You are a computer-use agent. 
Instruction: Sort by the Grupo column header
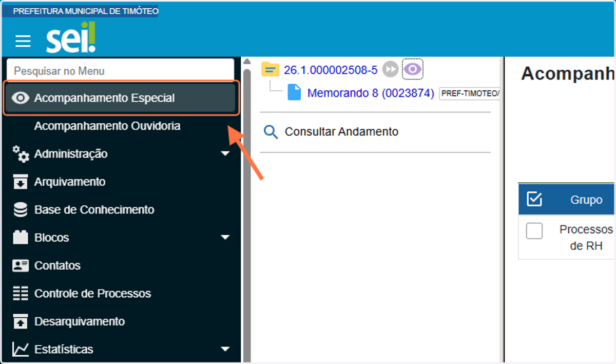coord(586,200)
